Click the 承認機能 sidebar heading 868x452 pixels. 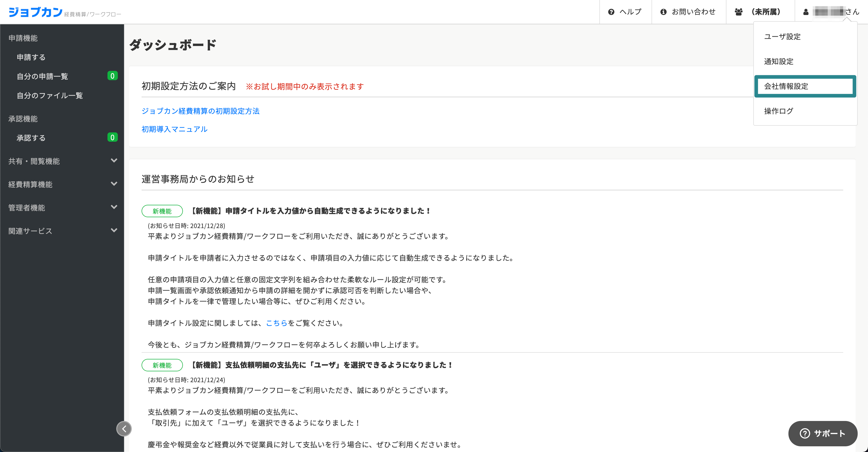pos(23,119)
